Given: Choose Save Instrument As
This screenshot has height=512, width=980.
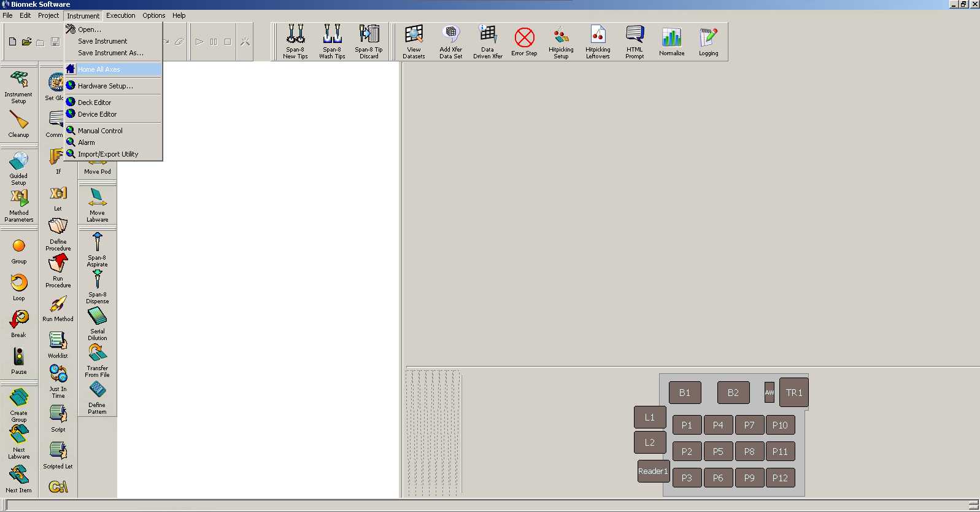Looking at the screenshot, I should click(x=113, y=53).
